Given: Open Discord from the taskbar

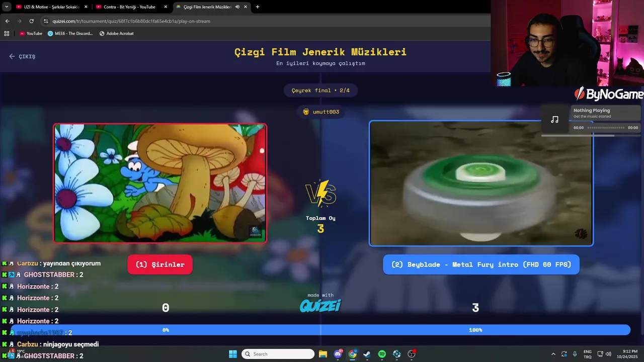Looking at the screenshot, I should pyautogui.click(x=338, y=354).
